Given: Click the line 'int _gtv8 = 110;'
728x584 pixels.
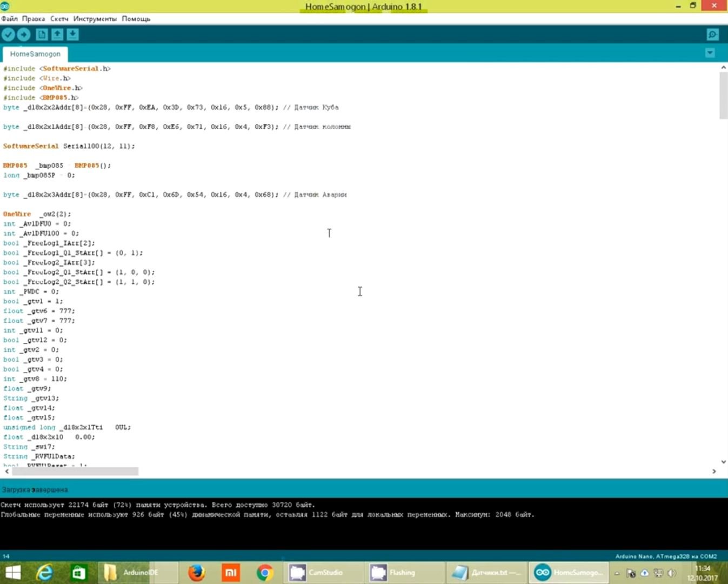Looking at the screenshot, I should (x=35, y=379).
